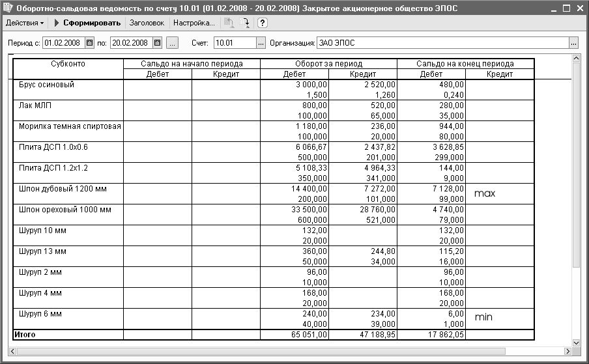
Task: Open account chooser ellipsis next to Счет
Action: pos(261,43)
